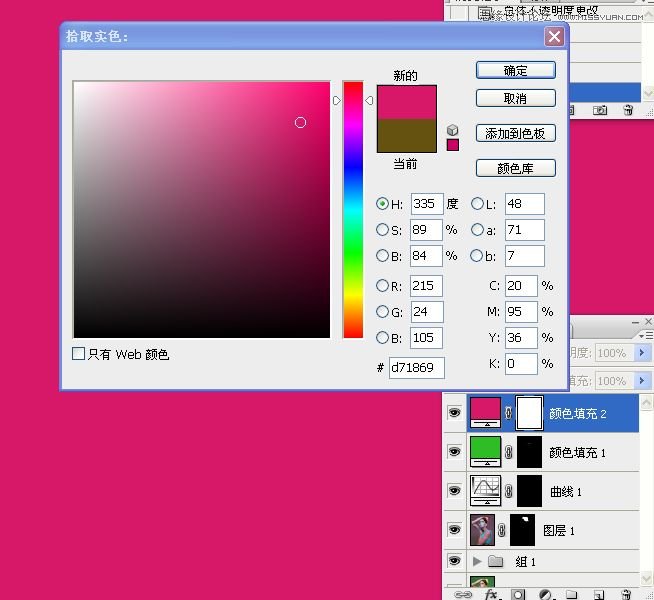This screenshot has height=600, width=654.
Task: Click the Layers panel scroll up arrow
Action: [x=646, y=402]
